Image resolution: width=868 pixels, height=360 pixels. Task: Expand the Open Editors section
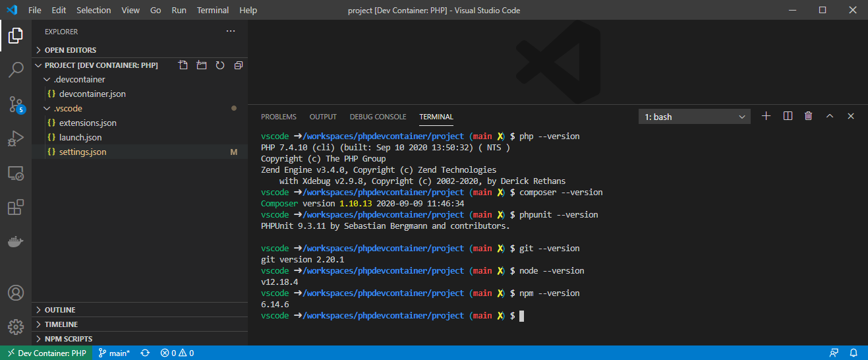tap(140, 50)
